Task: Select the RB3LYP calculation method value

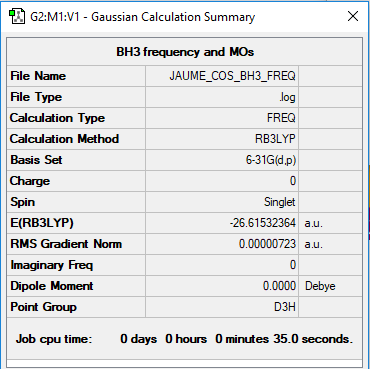Action: [x=275, y=139]
